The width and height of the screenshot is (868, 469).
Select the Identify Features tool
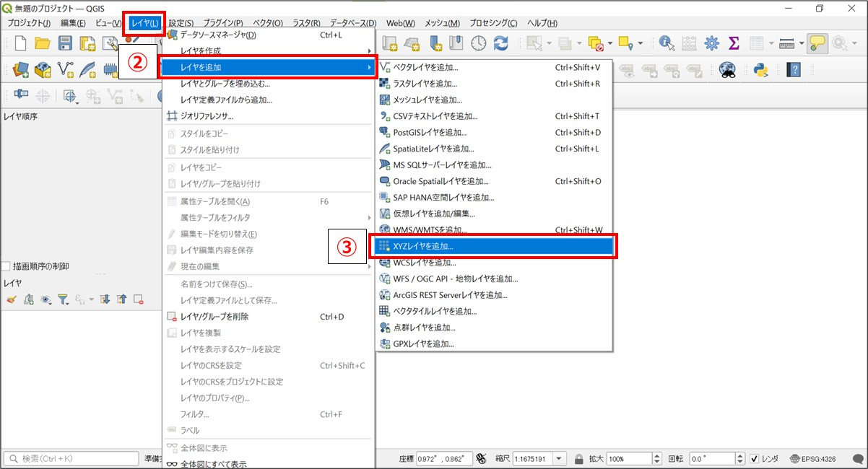click(x=667, y=43)
